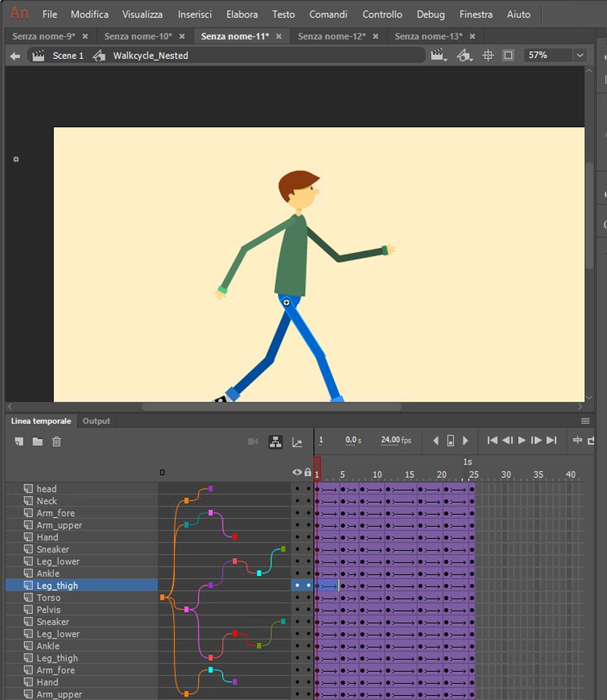Open the zoom percentage dropdown
The height and width of the screenshot is (700, 607).
tap(580, 56)
